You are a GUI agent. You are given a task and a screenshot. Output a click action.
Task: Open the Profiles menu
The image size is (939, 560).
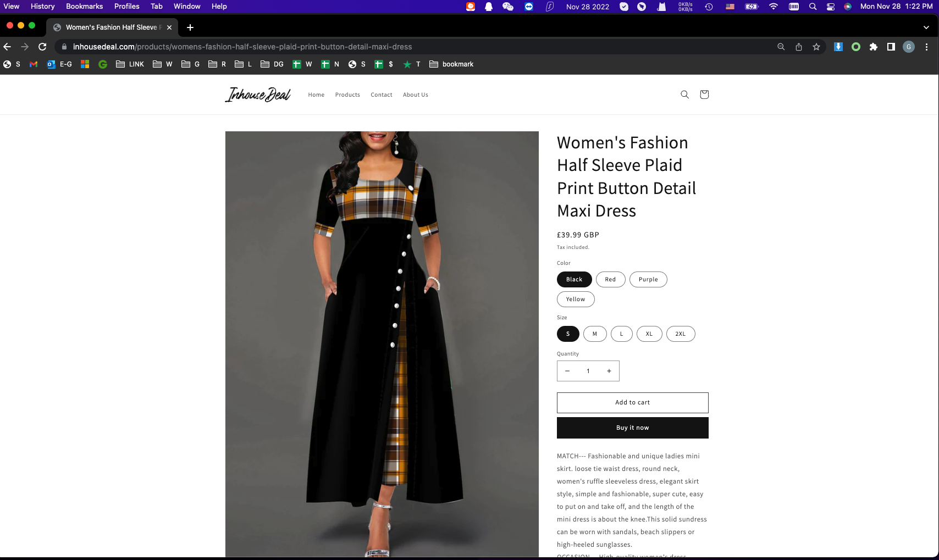126,7
